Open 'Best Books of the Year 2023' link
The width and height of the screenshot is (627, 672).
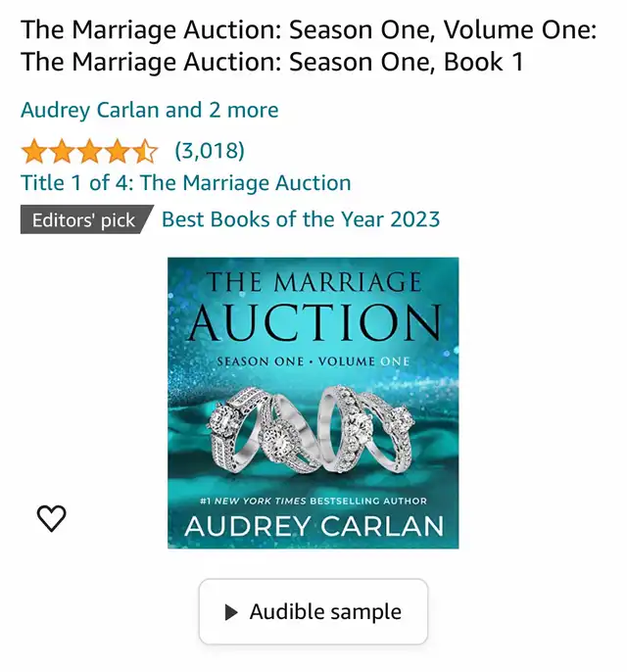coord(301,218)
